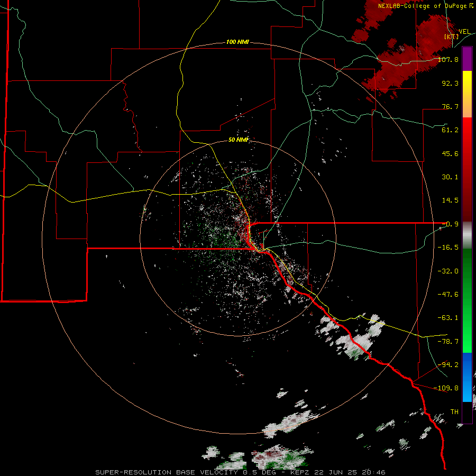The image size is (476, 476).
Task: Click the 107.8 velocity scale value
Action: pos(448,59)
